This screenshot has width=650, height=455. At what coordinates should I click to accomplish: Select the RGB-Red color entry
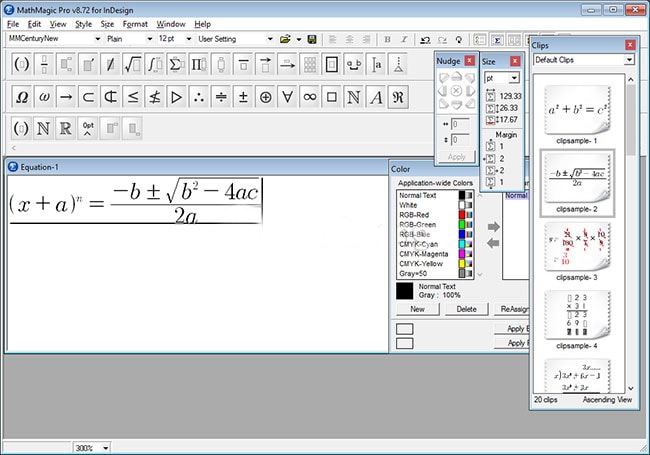(x=435, y=215)
